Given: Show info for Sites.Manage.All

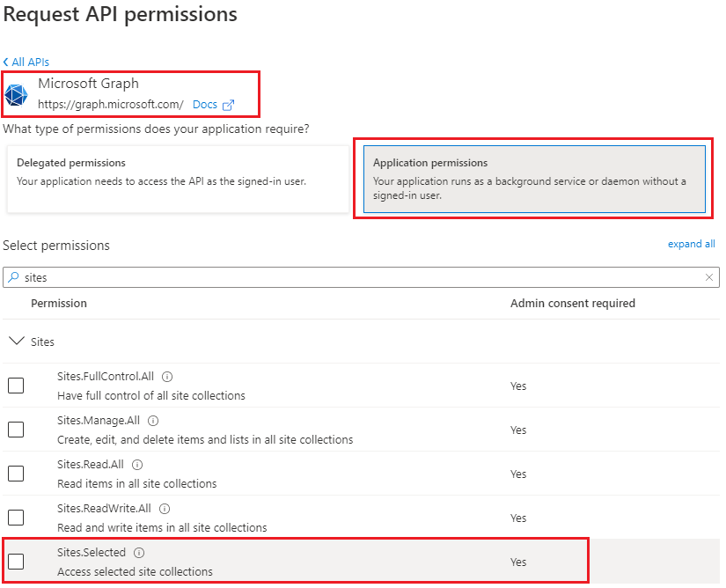Looking at the screenshot, I should coord(153,421).
